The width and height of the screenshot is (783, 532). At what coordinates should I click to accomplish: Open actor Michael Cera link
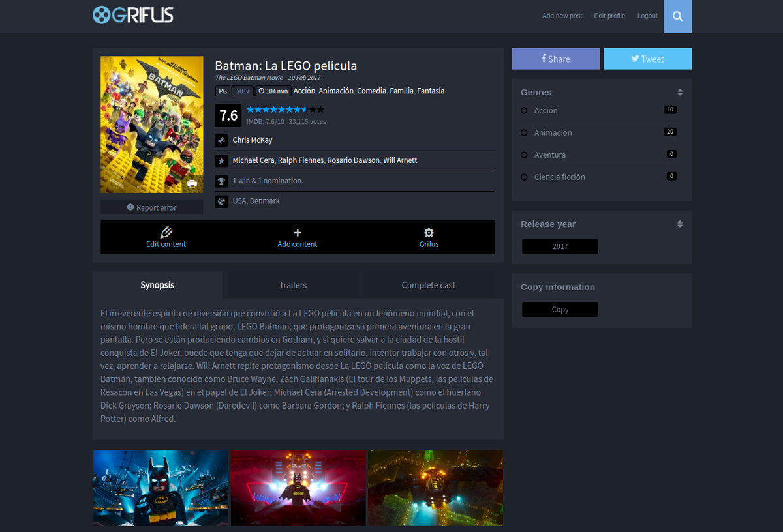click(x=254, y=160)
